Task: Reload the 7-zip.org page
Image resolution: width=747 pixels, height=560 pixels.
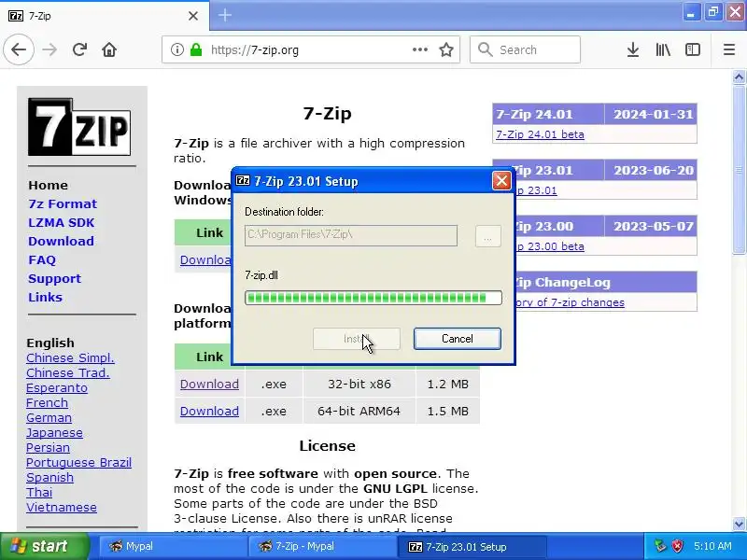Action: pos(79,49)
